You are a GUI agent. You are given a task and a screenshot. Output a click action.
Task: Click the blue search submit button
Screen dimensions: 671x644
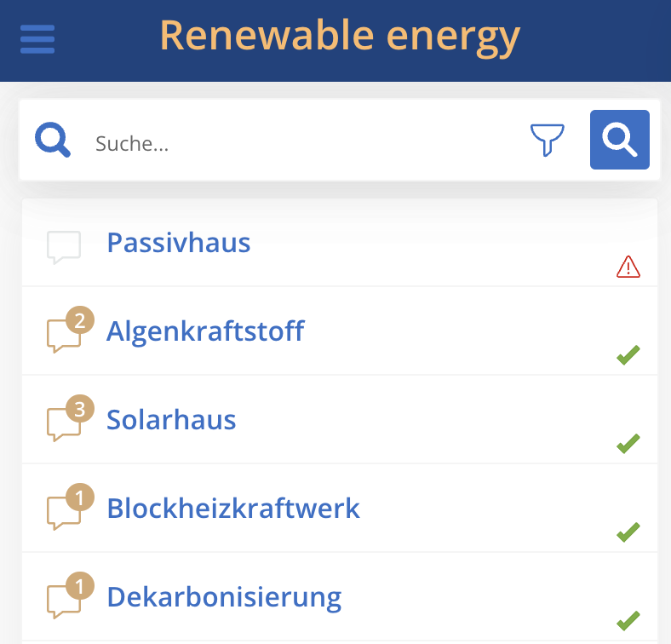pos(620,140)
